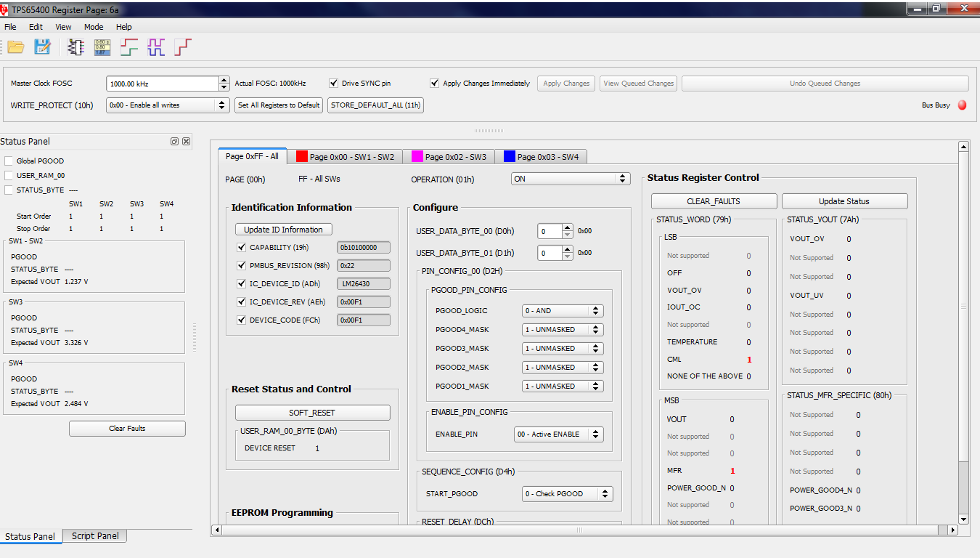
Task: Select the red-green sequencing waveform icon
Action: (129, 47)
